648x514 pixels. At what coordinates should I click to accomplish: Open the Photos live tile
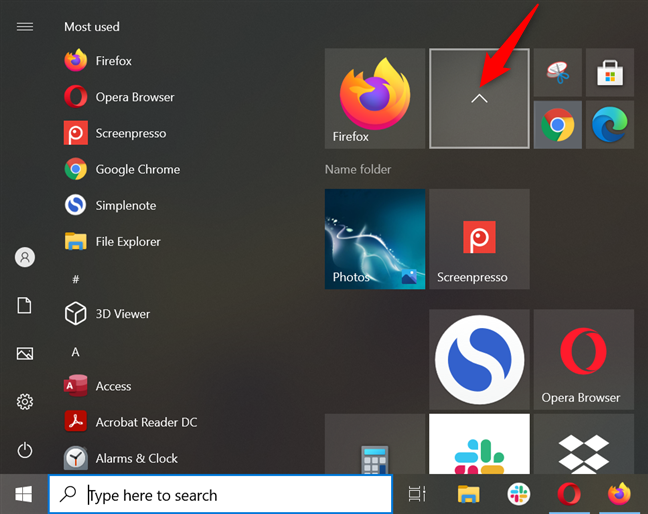(x=375, y=239)
